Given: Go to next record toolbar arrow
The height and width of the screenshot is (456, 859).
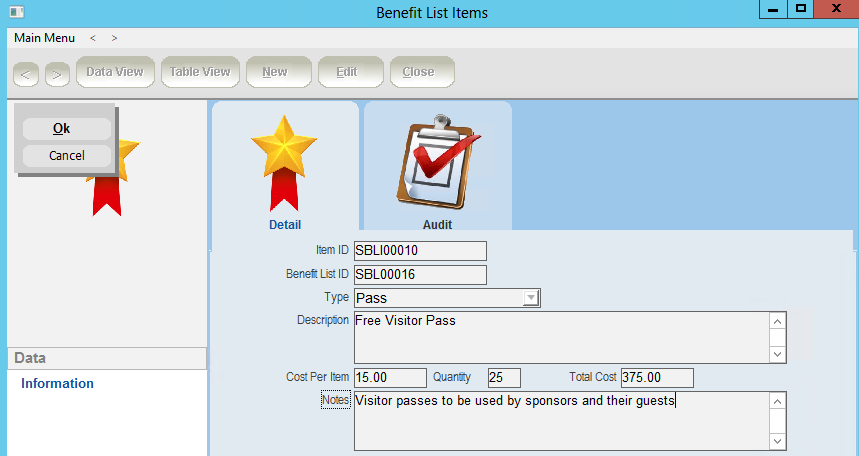Looking at the screenshot, I should pyautogui.click(x=57, y=73).
